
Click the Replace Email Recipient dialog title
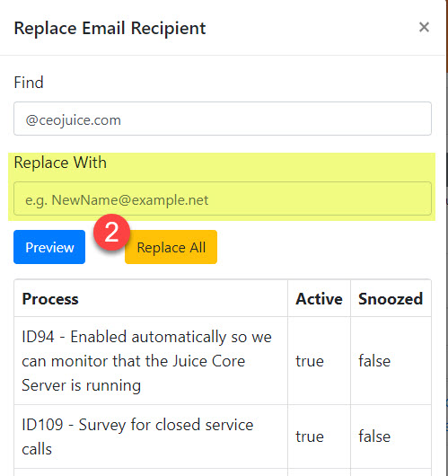pos(110,28)
